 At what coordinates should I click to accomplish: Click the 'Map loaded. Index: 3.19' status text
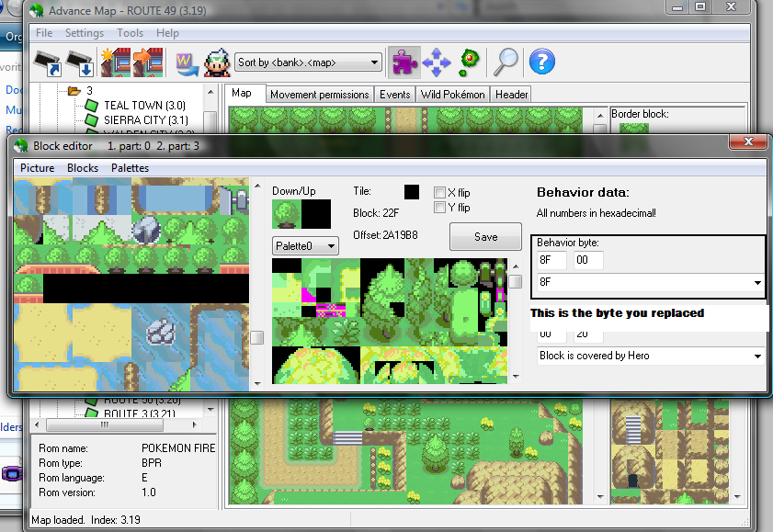[x=85, y=520]
